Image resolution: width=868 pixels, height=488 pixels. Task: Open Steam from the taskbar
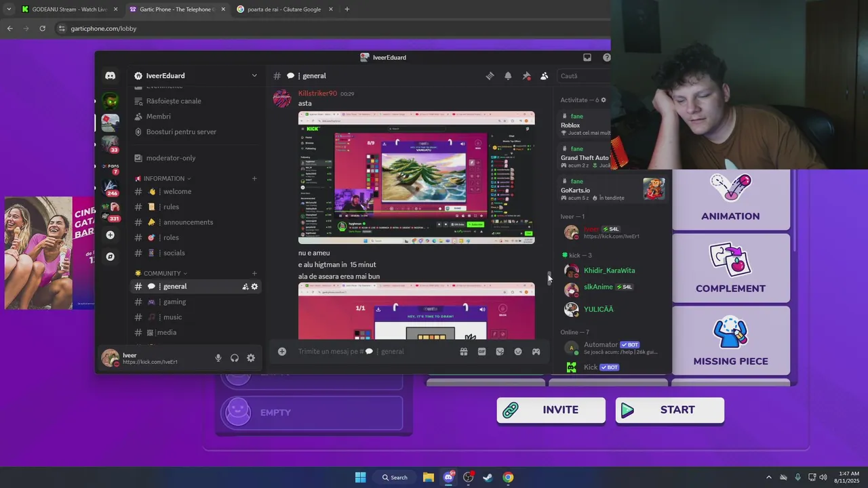click(488, 477)
